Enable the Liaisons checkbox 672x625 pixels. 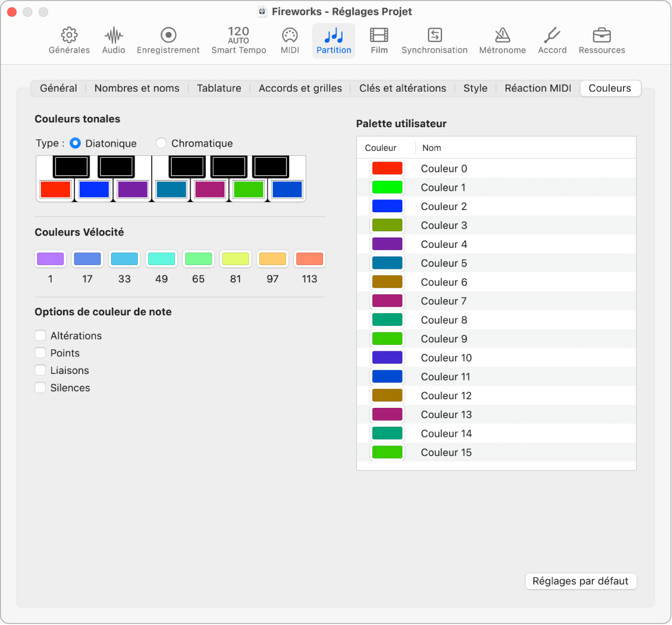pyautogui.click(x=40, y=370)
